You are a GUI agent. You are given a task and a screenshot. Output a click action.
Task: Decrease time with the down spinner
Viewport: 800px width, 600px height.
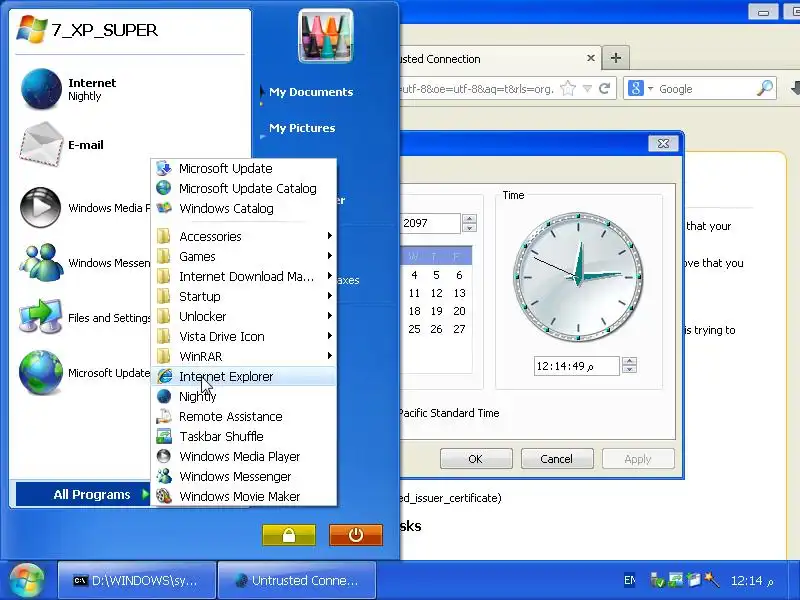(630, 369)
